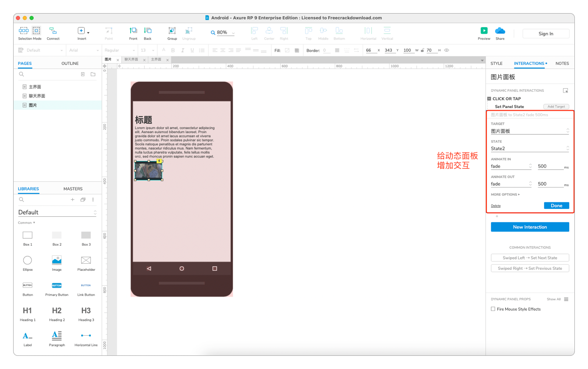The image size is (588, 369).
Task: Open Animate Out fade dropdown
Action: (511, 184)
